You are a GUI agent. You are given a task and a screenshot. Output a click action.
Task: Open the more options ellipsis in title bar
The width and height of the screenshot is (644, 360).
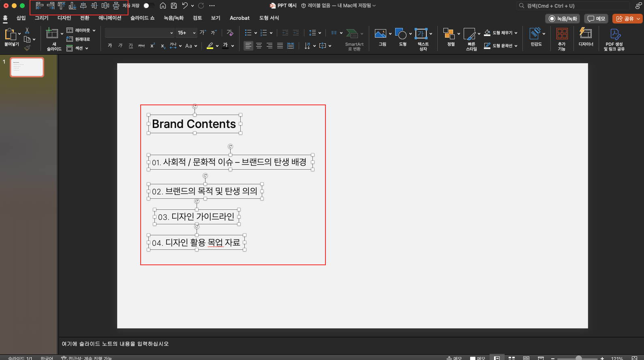click(212, 6)
